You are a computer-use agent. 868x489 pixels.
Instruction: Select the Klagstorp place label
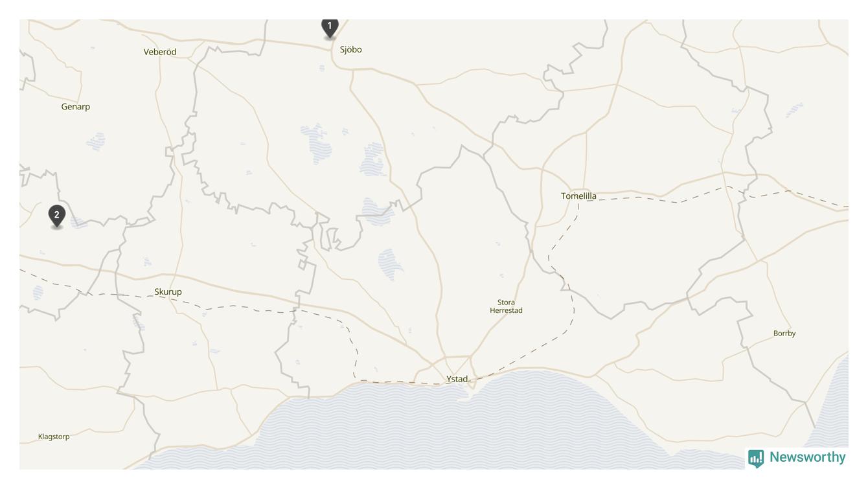(x=54, y=437)
